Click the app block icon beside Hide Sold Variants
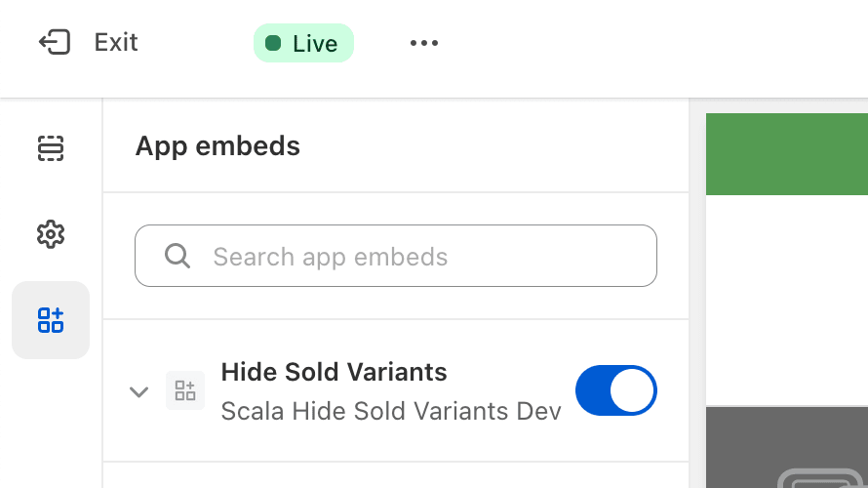 (185, 390)
